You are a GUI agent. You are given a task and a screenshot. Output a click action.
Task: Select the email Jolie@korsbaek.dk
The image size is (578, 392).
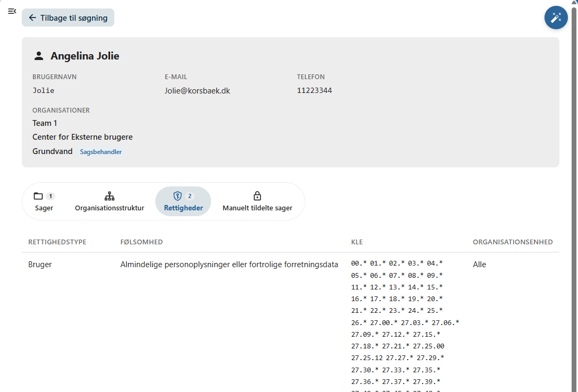point(197,90)
